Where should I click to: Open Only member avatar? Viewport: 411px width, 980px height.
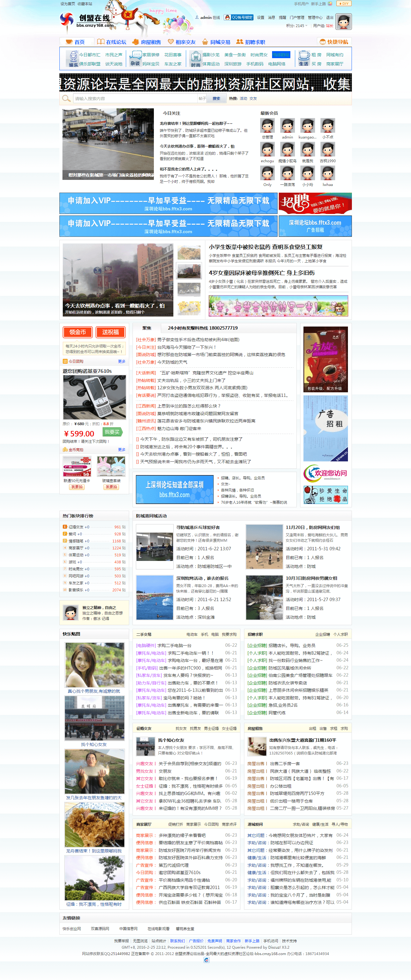coord(268,173)
